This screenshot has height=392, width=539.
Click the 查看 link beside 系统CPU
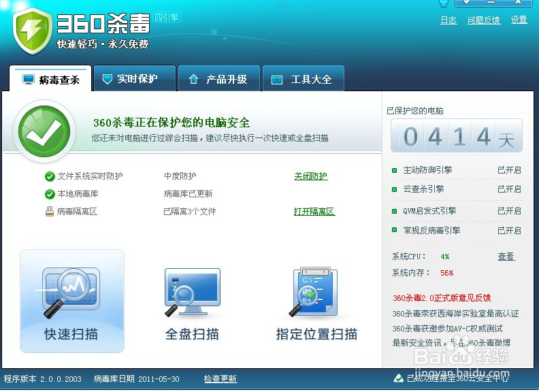(506, 256)
